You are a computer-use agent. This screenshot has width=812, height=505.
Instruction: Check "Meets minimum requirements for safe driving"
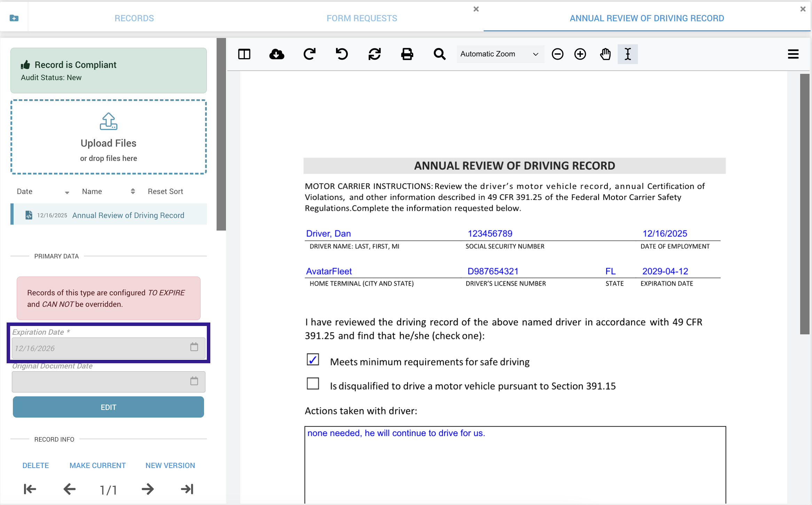(313, 360)
